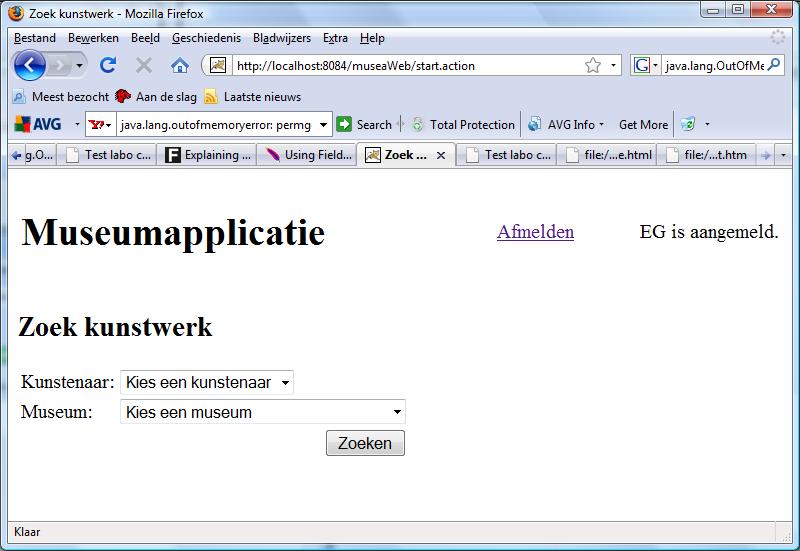Screen dimensions: 800x551
Task: Open the Geschiedenis menu
Action: [x=206, y=38]
